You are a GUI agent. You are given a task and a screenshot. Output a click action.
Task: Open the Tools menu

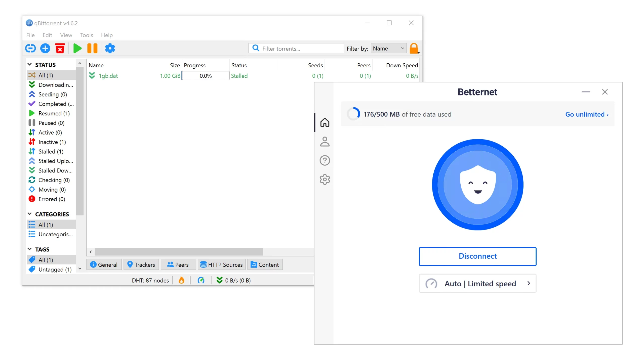[x=86, y=35]
